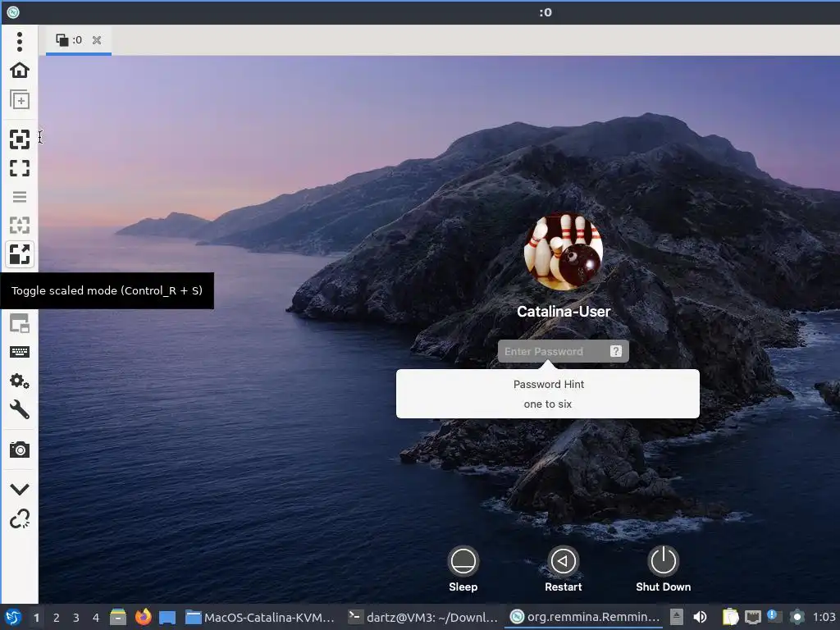Viewport: 840px width, 630px height.
Task: Toggle fullscreen mode icon
Action: tap(20, 168)
